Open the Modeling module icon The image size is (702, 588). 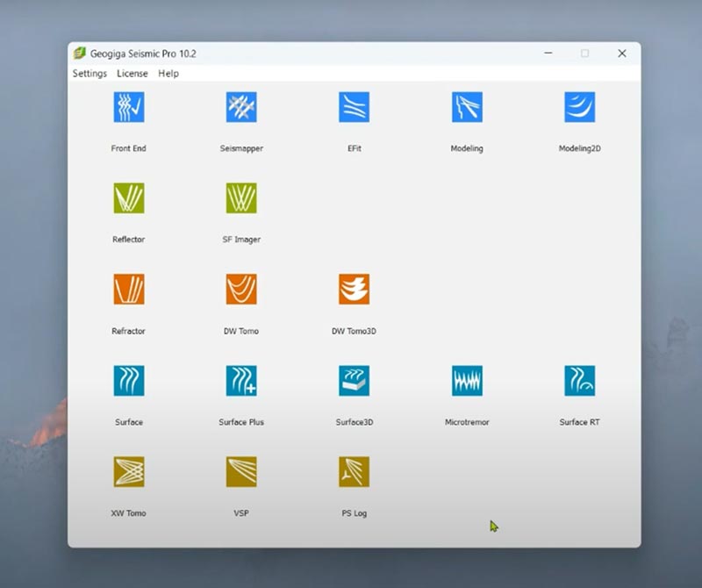[467, 107]
